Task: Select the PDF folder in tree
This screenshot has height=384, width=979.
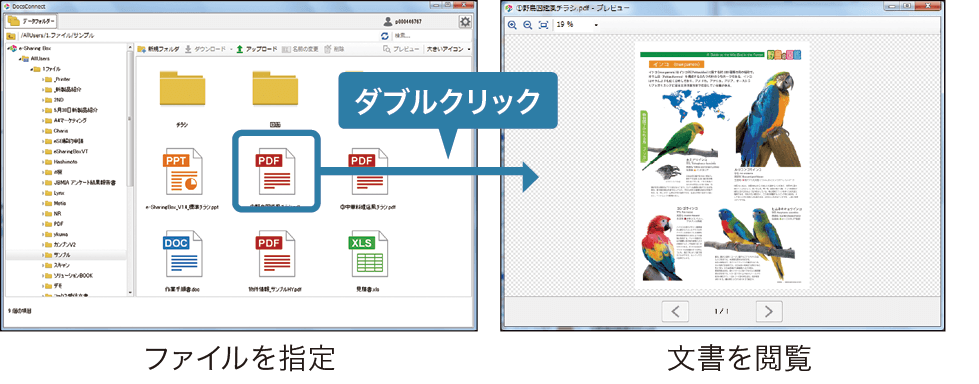Action: (x=54, y=224)
